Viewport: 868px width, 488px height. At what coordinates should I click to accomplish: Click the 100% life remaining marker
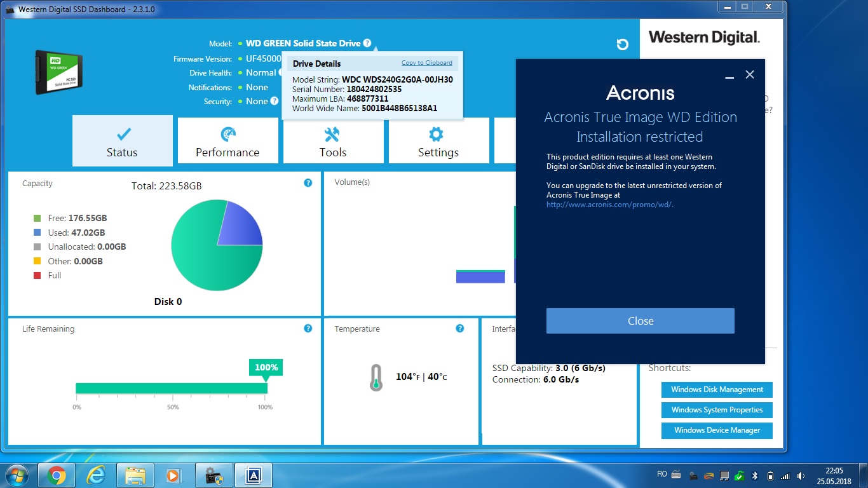(x=266, y=367)
